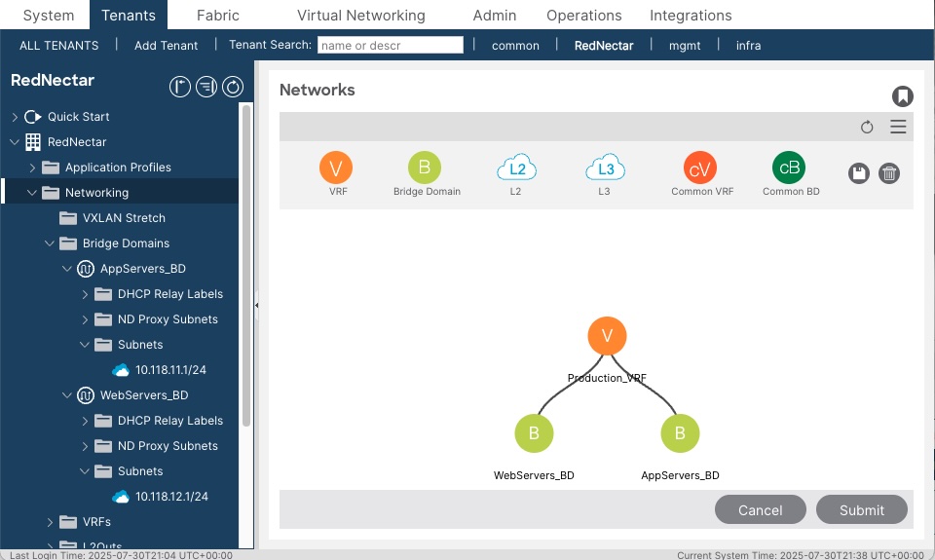
Task: Click the trash delete icon
Action: (x=889, y=173)
